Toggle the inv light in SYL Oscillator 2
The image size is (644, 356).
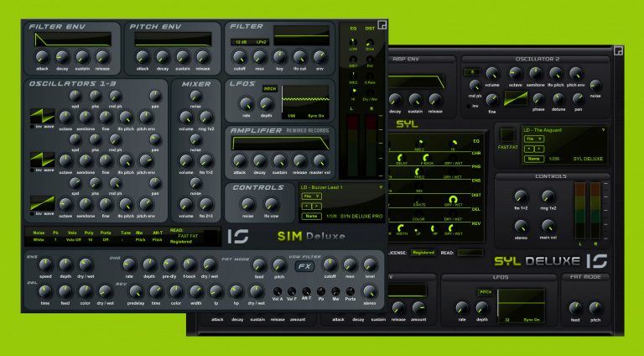point(469,106)
